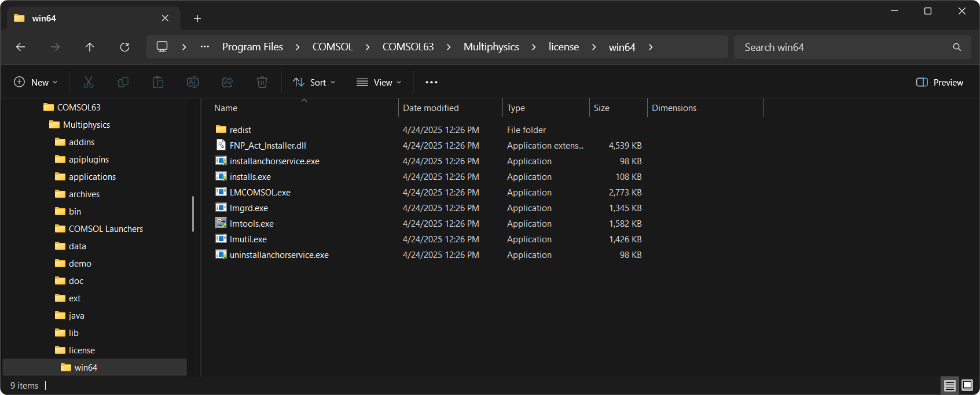Open the Sort dropdown menu

[314, 82]
